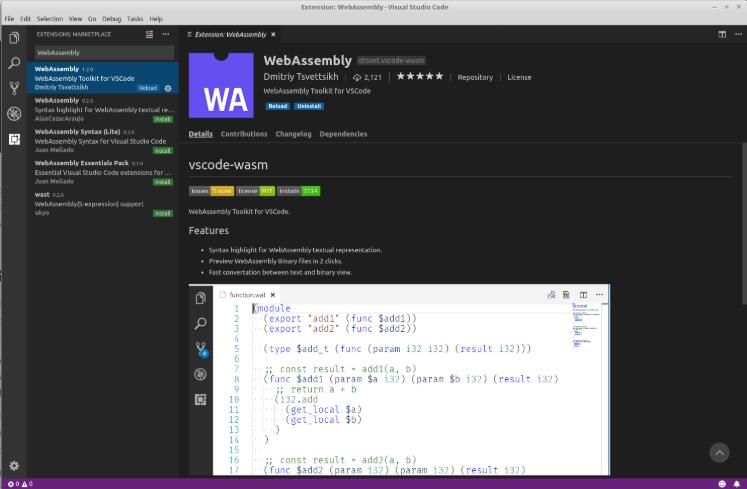This screenshot has height=489, width=747.
Task: Open the Tasks menu
Action: [x=135, y=19]
